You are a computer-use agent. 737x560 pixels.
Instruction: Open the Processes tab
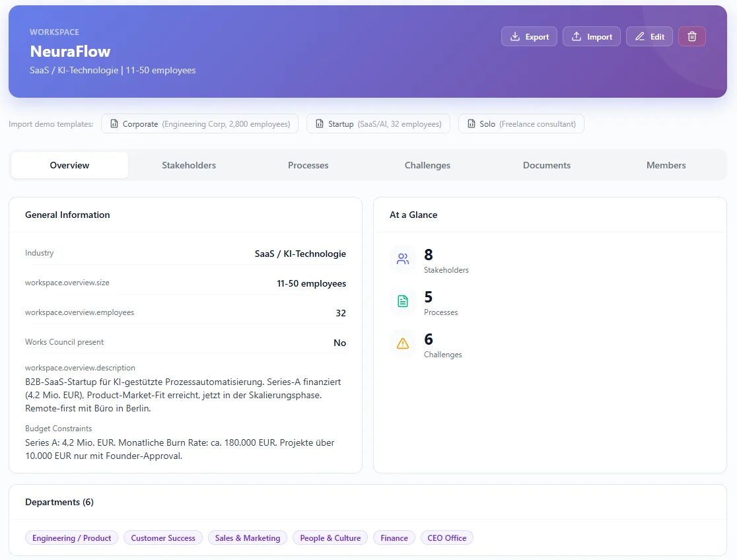(308, 165)
